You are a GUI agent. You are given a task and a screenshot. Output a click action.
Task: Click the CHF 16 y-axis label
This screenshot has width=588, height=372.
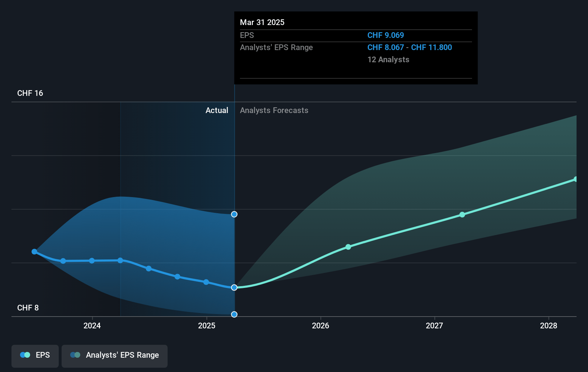click(30, 93)
